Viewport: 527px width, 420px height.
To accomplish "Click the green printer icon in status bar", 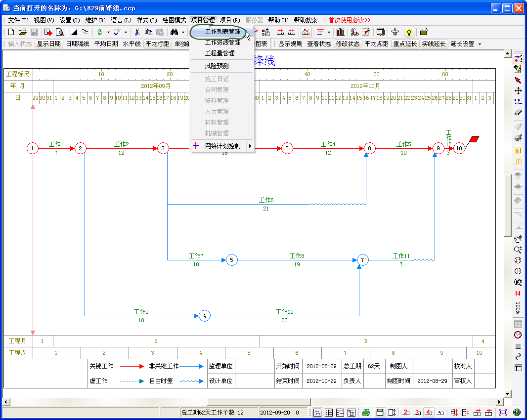I will coord(366,413).
